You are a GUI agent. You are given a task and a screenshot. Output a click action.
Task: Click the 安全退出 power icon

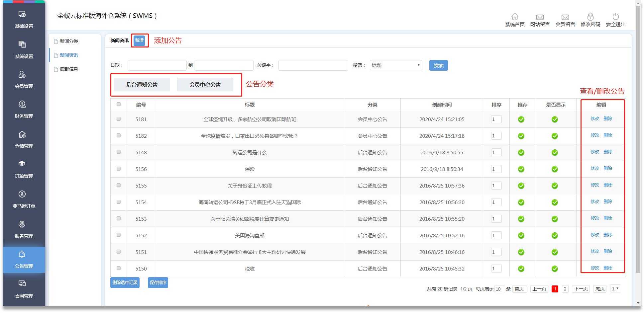click(x=615, y=17)
